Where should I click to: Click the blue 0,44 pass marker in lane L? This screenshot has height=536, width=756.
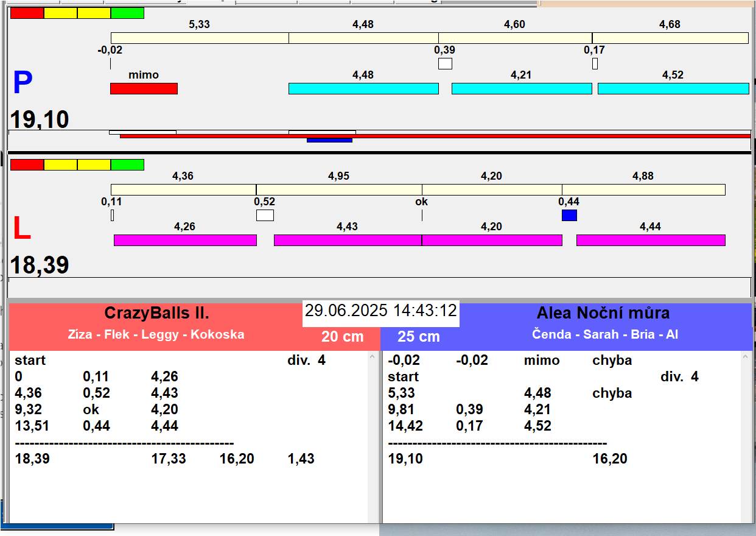569,215
